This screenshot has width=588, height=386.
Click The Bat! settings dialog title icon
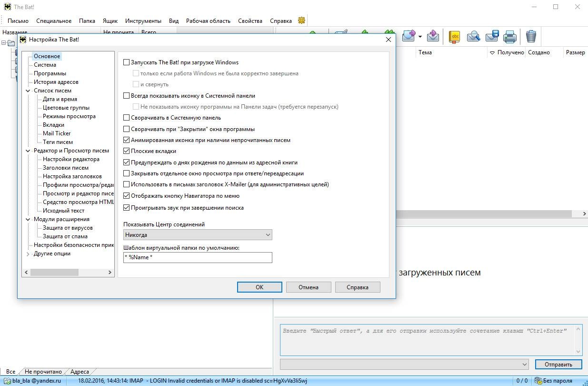point(22,40)
